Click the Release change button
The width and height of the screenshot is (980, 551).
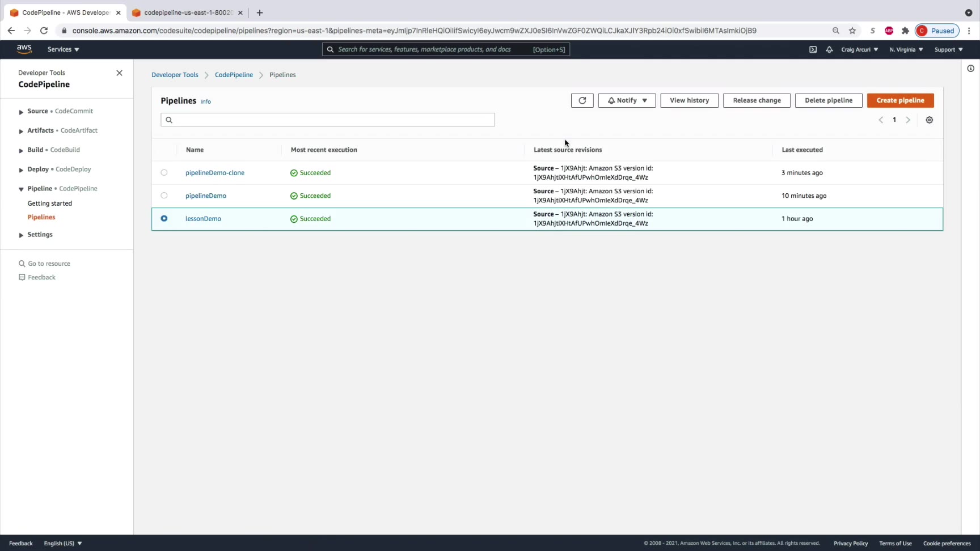(757, 100)
